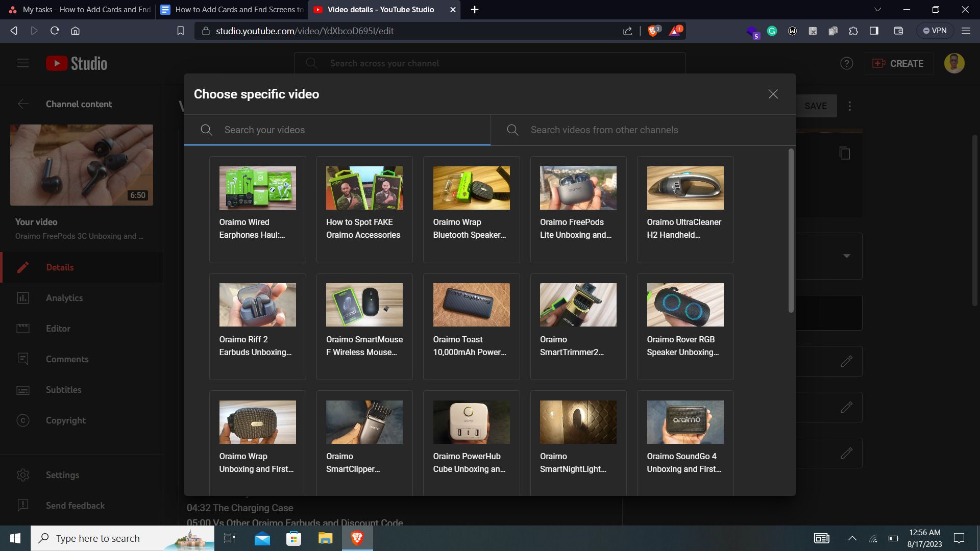Select Oraimo UltraCleaner H2 Handheld video
980x551 pixels.
pyautogui.click(x=685, y=209)
